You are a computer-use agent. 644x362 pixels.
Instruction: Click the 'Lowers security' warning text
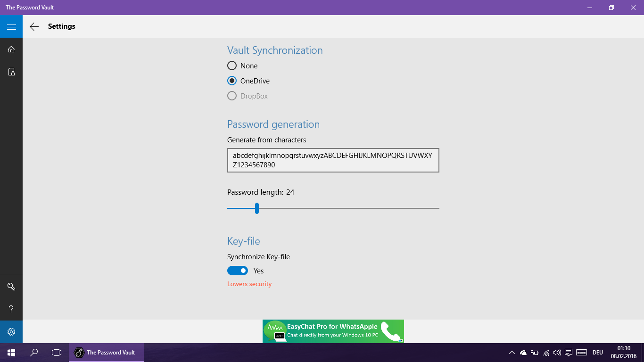click(249, 284)
